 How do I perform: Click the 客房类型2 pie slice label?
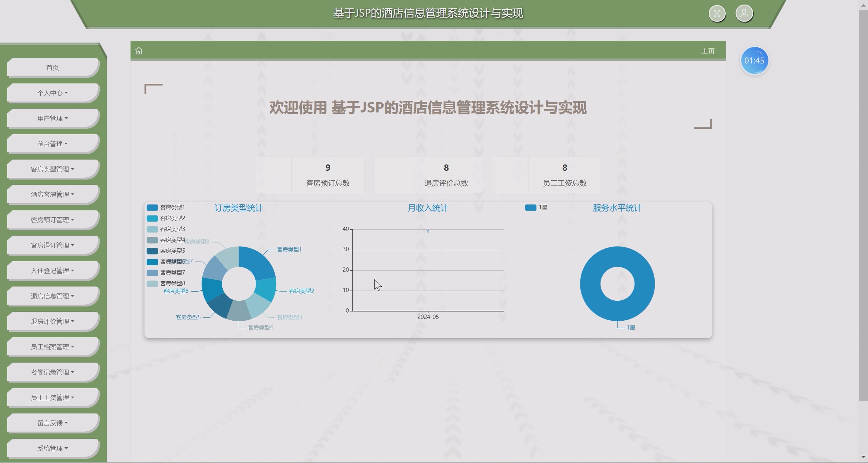[x=301, y=291]
